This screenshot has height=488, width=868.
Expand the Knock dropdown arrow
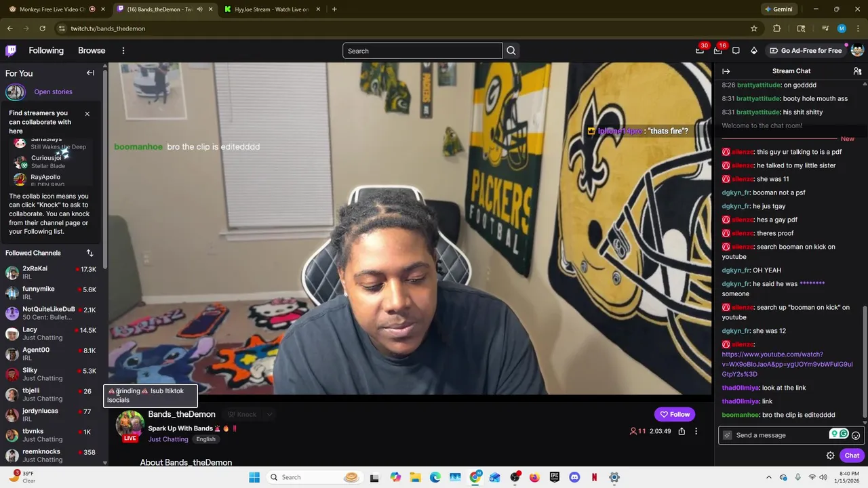pyautogui.click(x=269, y=414)
